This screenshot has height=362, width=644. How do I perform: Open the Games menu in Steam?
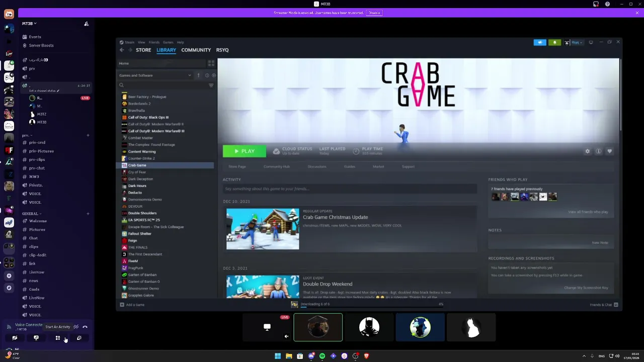[x=168, y=42]
